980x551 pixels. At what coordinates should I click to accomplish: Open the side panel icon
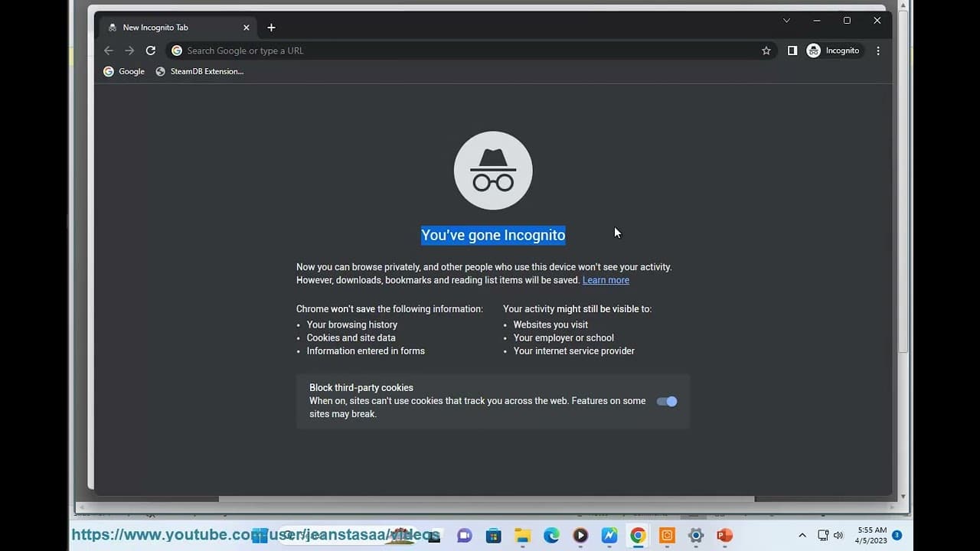pyautogui.click(x=792, y=51)
